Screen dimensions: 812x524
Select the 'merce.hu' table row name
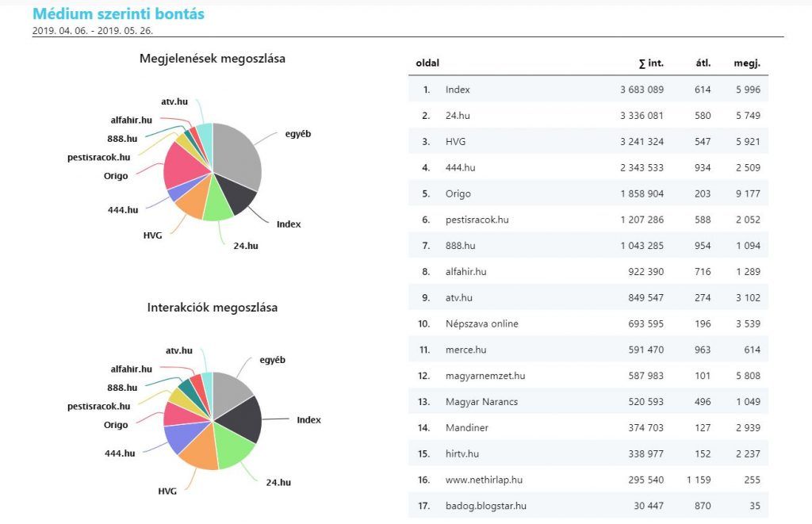(x=465, y=350)
